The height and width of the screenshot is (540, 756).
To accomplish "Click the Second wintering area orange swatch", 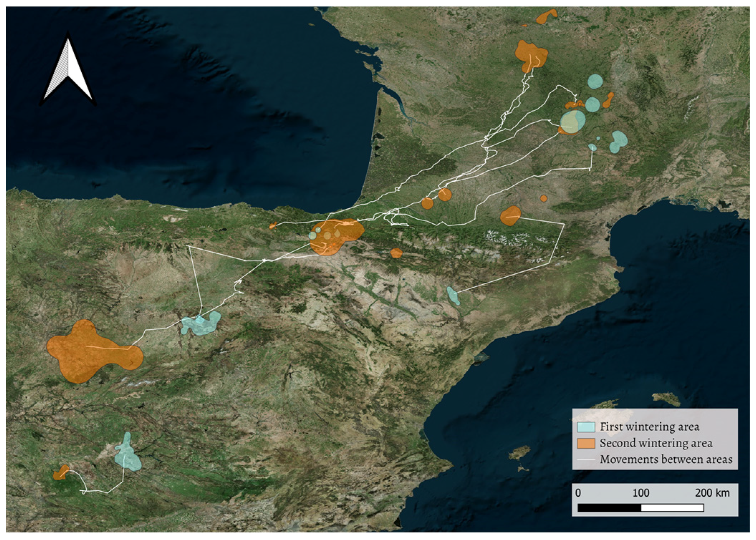I will pyautogui.click(x=586, y=443).
